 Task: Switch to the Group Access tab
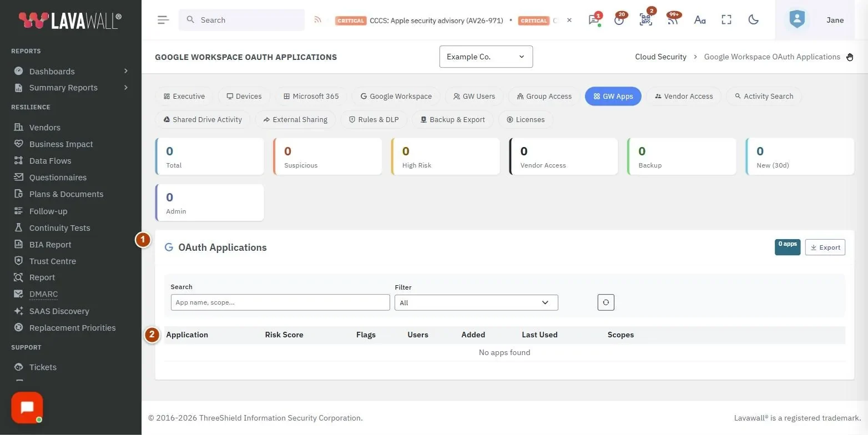click(544, 96)
